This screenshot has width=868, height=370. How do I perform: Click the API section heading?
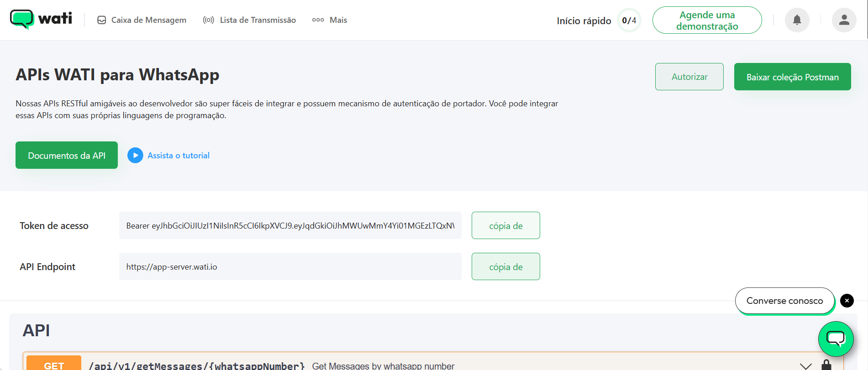coord(36,330)
